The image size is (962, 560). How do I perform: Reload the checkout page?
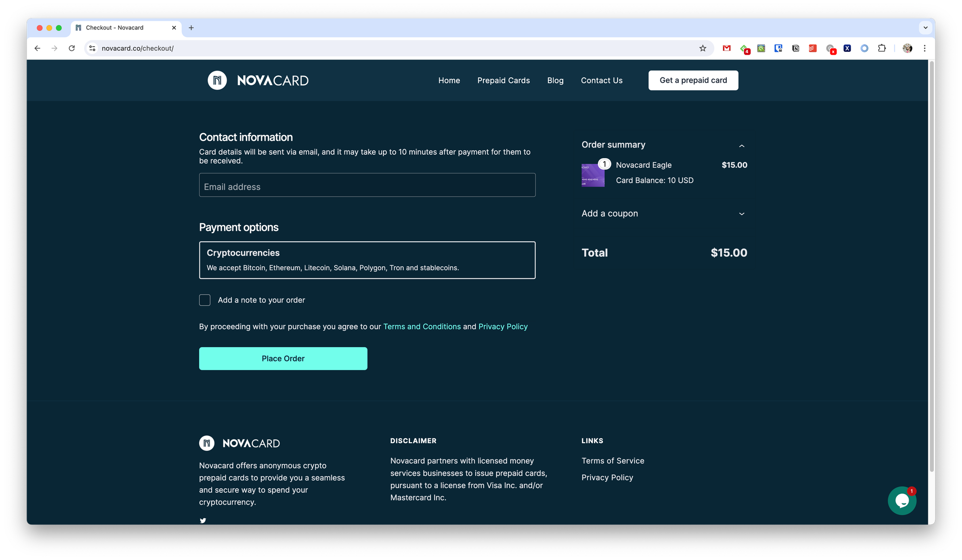[72, 48]
